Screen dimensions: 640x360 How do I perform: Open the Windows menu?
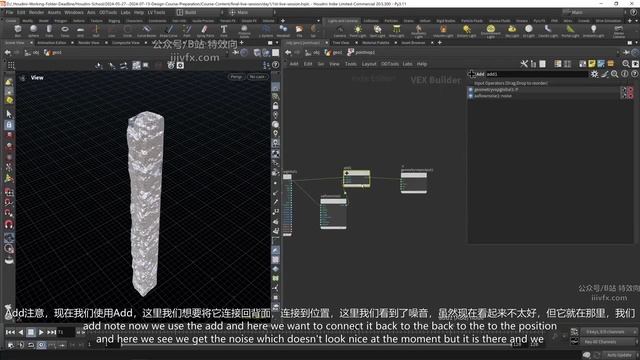click(73, 12)
